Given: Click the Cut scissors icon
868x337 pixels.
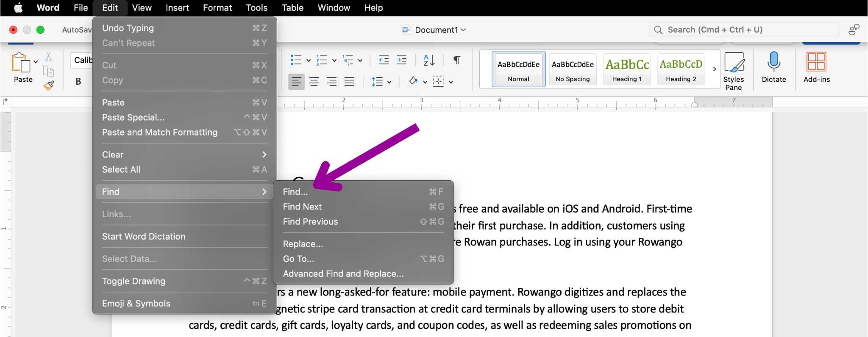Looking at the screenshot, I should [49, 57].
